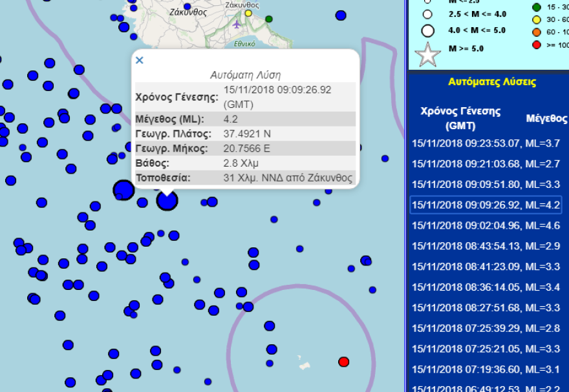Select the 07:25:39.29 ML=2.8 event
The width and height of the screenshot is (569, 392).
(x=486, y=329)
